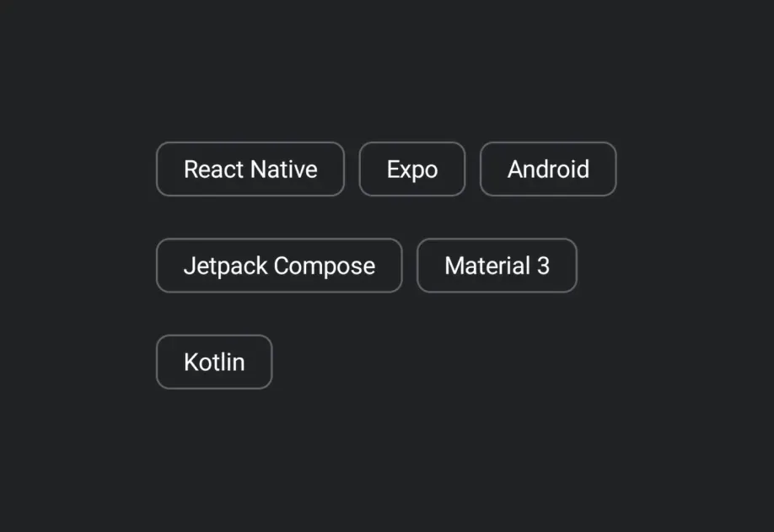
Task: Enable the Jetpack Compose tag
Action: click(x=279, y=266)
